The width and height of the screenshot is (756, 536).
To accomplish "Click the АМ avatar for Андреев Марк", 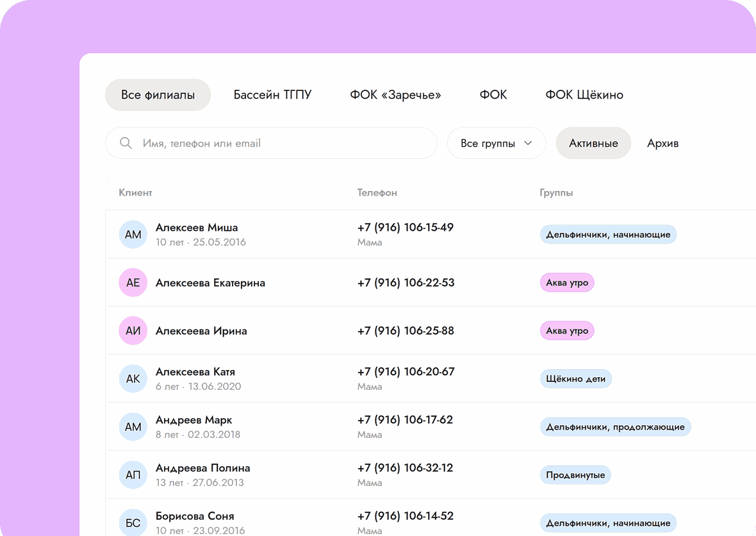I will [x=133, y=426].
